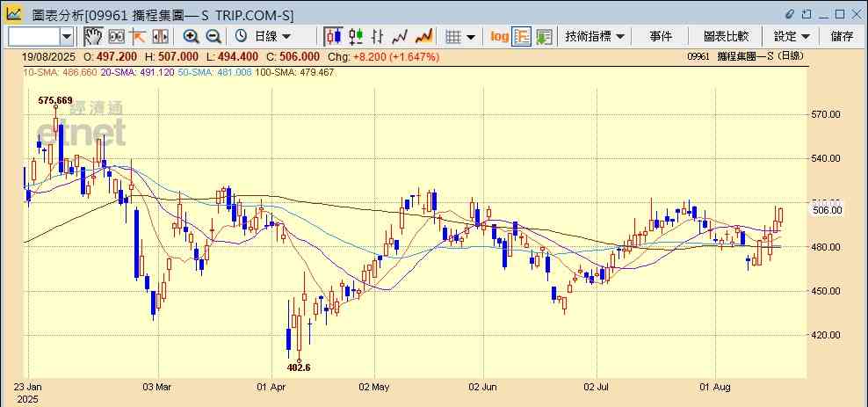
Task: Switch to red-green candlestick chart type
Action: click(x=356, y=37)
